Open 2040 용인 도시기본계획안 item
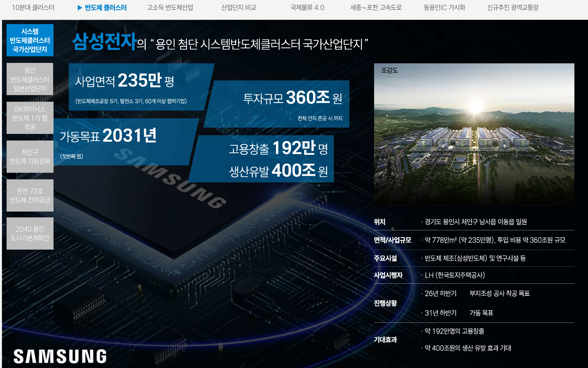The image size is (588, 368). 30,233
